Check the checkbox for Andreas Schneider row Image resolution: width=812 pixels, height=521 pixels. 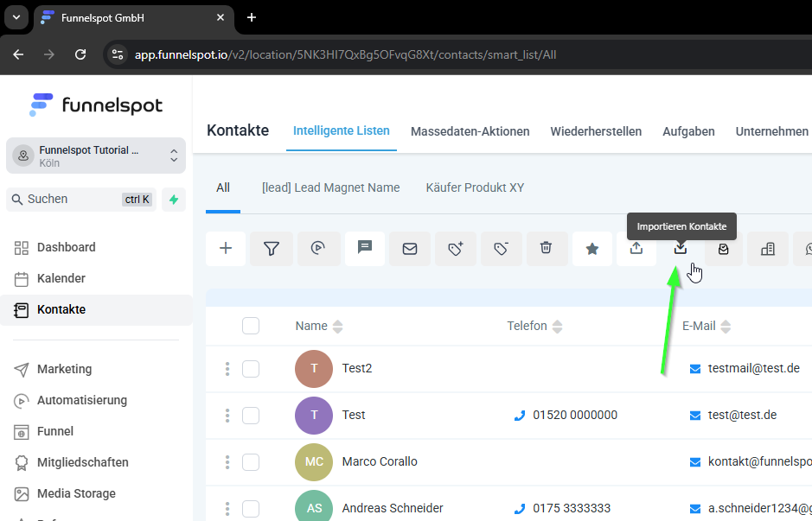pos(251,509)
